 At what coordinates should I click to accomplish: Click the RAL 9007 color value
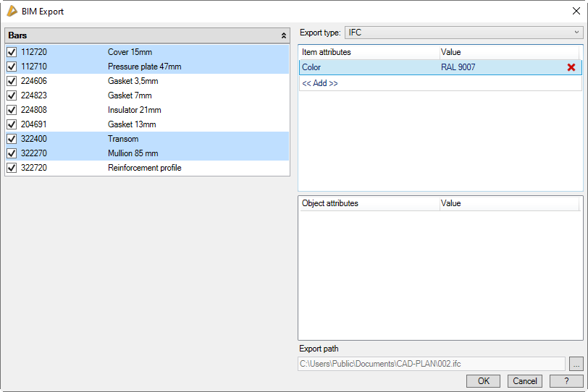[x=458, y=67]
